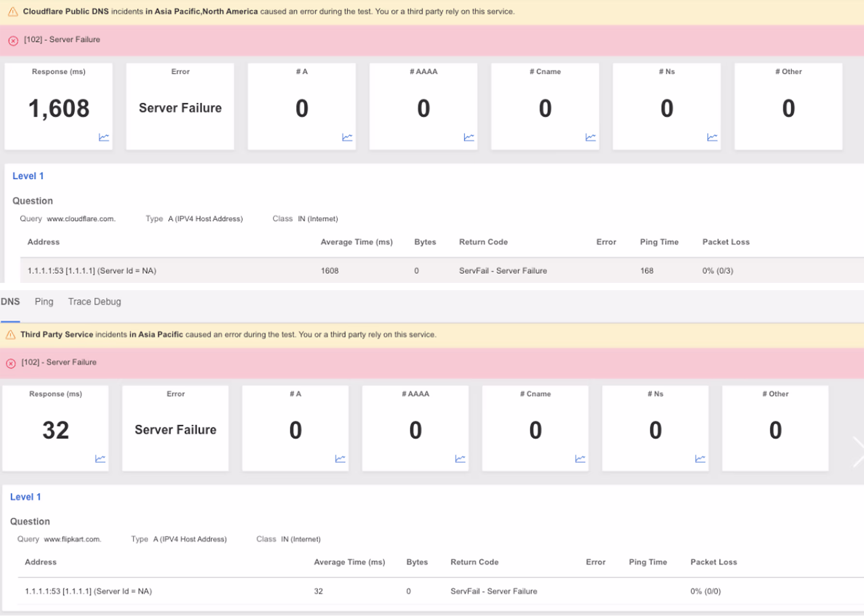Image resolution: width=864 pixels, height=616 pixels.
Task: Open chart icon in top # Cname card
Action: coord(590,137)
